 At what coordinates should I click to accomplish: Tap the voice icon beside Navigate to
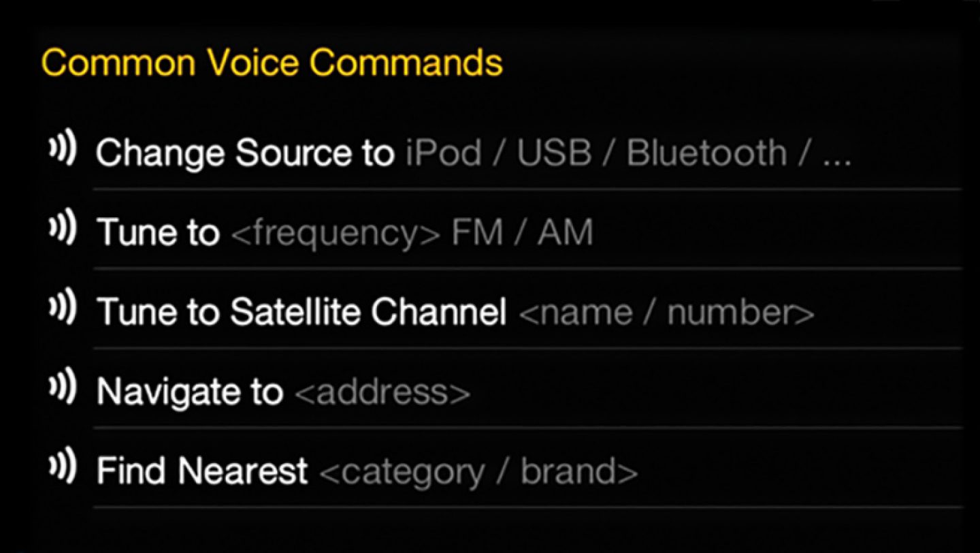pos(62,388)
